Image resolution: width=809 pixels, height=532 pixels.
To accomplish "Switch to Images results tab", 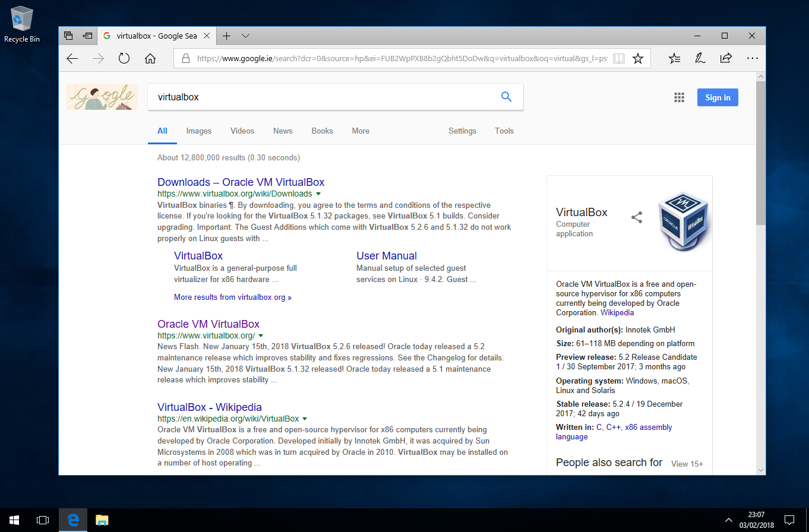I will point(199,131).
